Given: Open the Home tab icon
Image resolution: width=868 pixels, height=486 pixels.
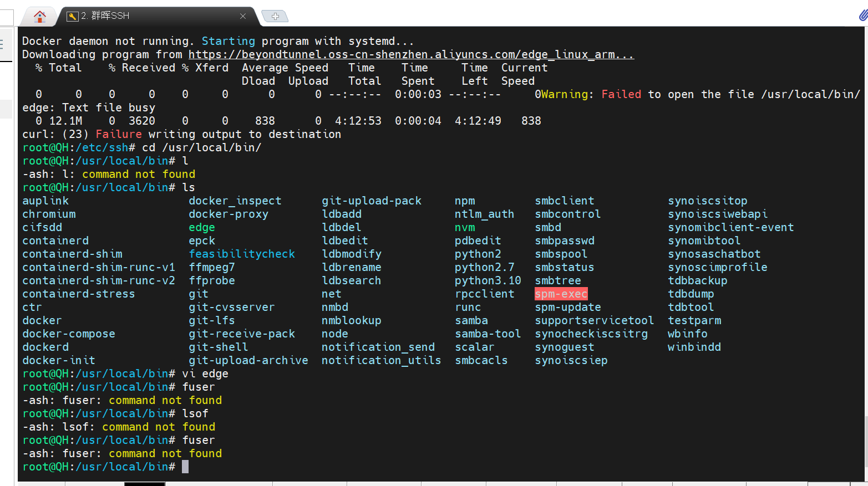Looking at the screenshot, I should tap(39, 17).
